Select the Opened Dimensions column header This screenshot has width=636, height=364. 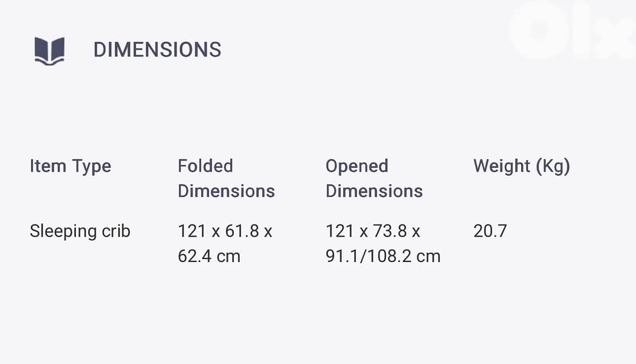click(374, 178)
